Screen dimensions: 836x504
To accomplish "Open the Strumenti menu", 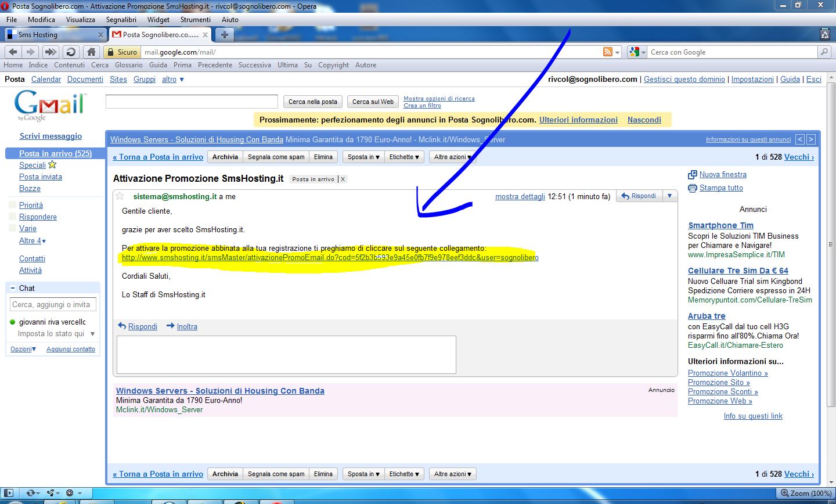I will click(195, 19).
